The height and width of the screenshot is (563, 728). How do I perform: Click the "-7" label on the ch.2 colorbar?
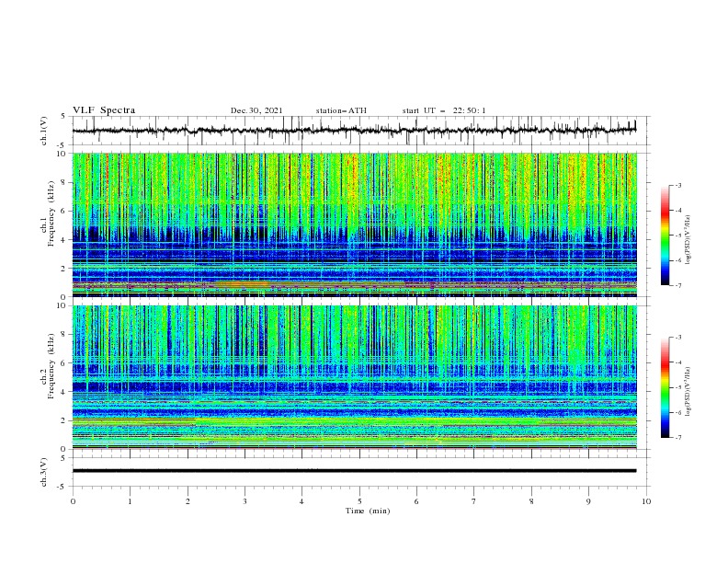tap(677, 438)
